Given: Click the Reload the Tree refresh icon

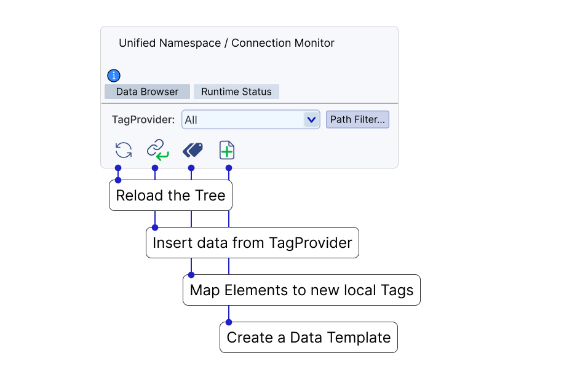Looking at the screenshot, I should tap(124, 150).
